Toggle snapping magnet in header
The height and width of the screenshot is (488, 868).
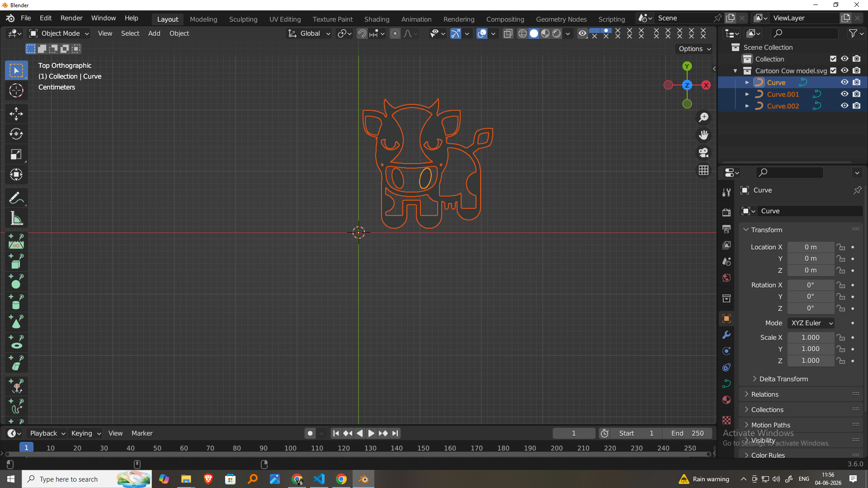(x=362, y=33)
